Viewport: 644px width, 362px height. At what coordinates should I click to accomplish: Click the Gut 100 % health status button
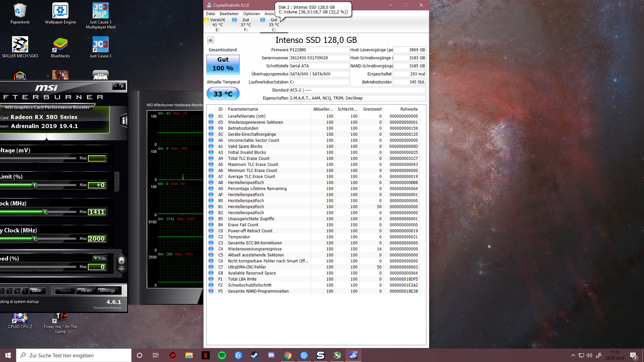223,64
